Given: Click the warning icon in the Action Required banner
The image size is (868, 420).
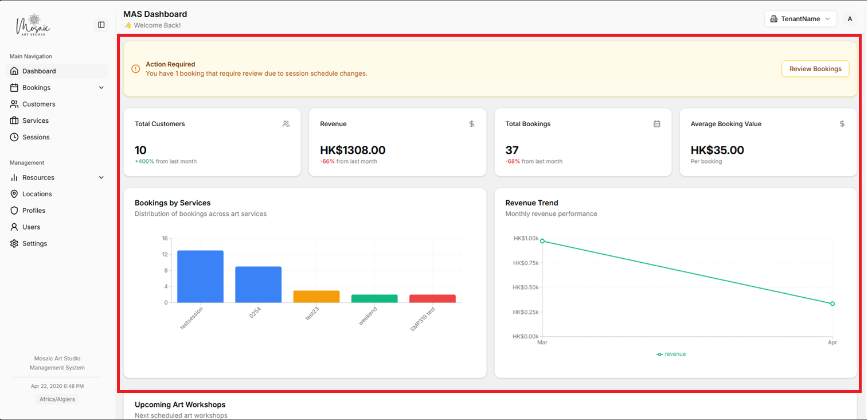Looking at the screenshot, I should [x=135, y=68].
